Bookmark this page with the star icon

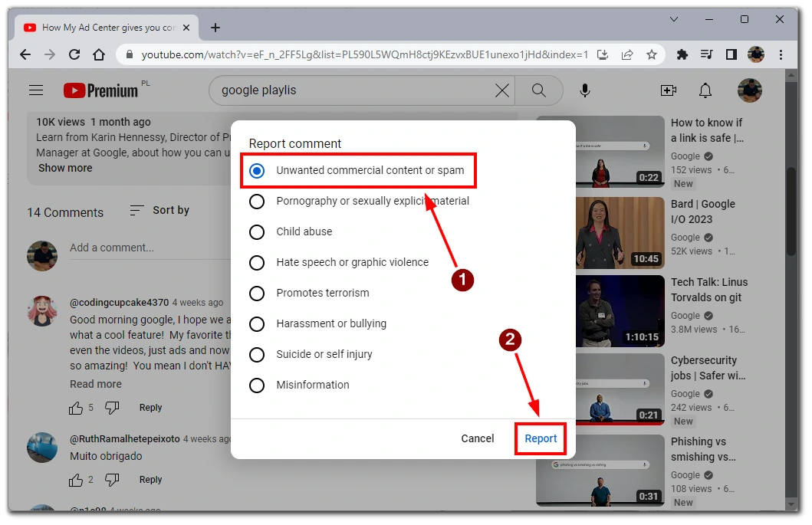(x=652, y=54)
